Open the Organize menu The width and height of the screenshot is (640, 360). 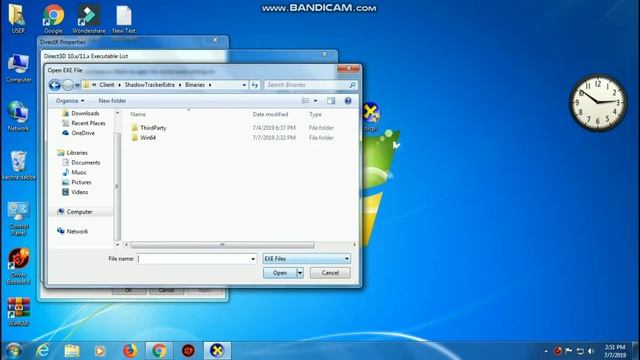click(x=70, y=100)
